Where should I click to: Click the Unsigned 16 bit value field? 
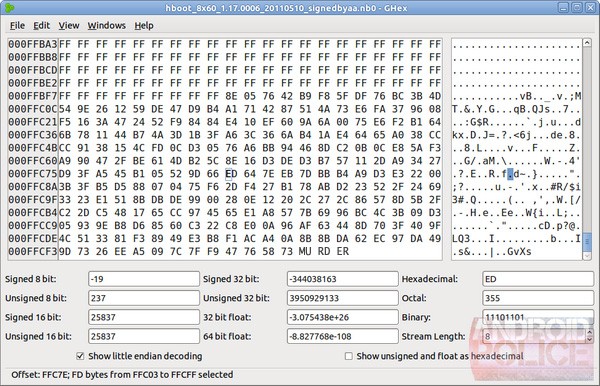[x=143, y=336]
